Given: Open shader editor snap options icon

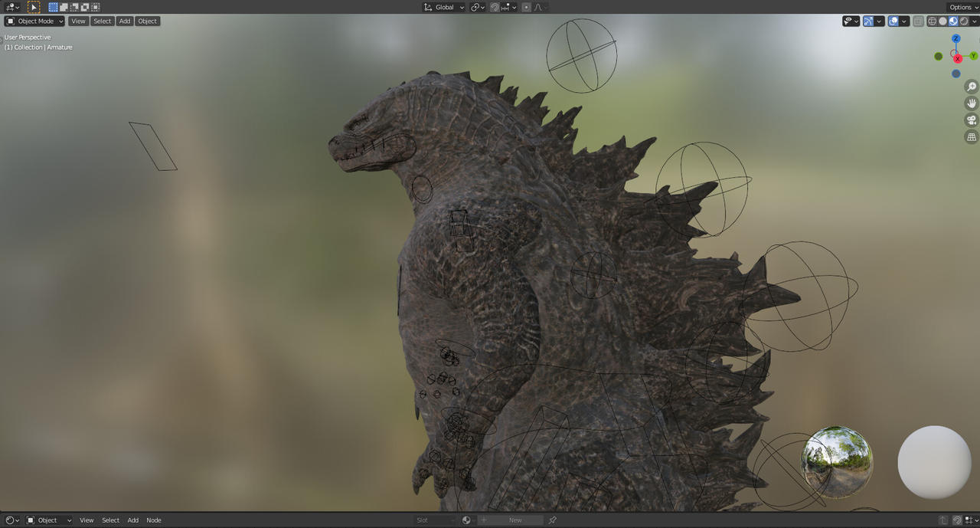Looking at the screenshot, I should click(971, 520).
